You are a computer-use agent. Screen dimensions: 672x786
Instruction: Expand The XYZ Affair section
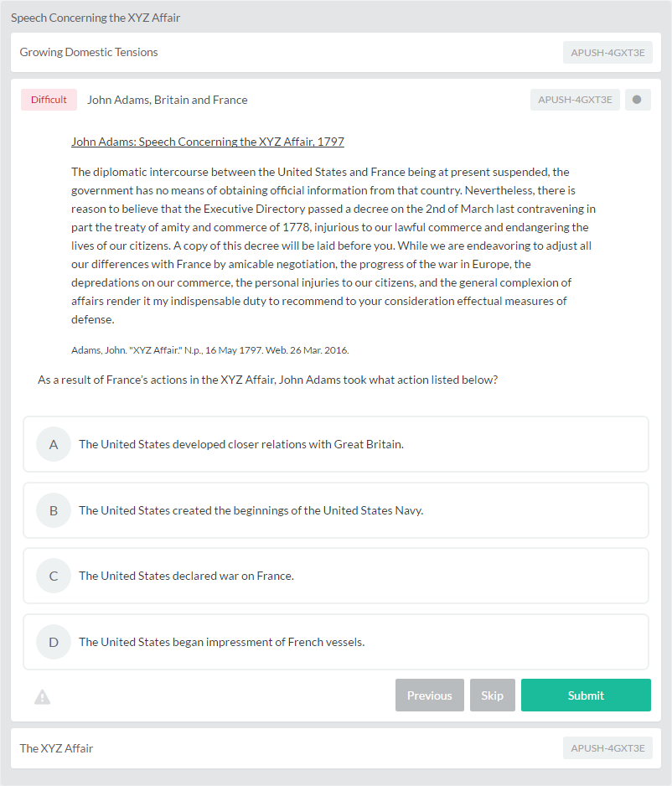point(336,748)
